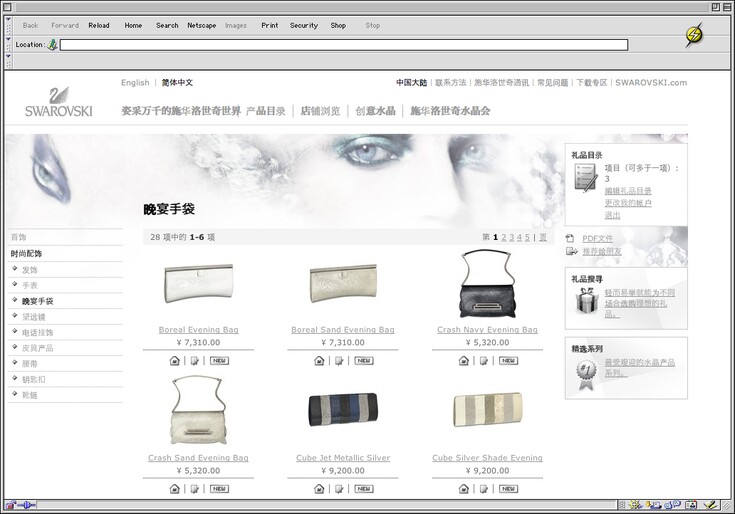The height and width of the screenshot is (514, 735).
Task: Click the Location bookmark icon
Action: pos(52,45)
